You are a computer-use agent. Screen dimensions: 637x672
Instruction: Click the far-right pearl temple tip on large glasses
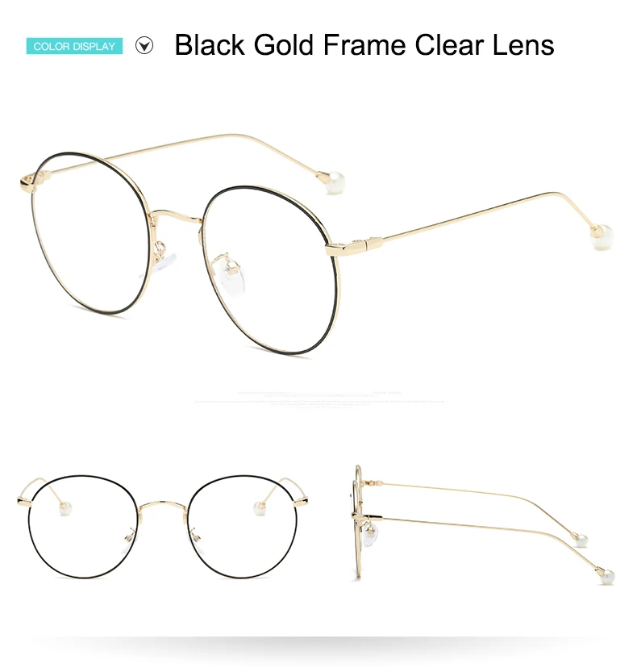602,237
